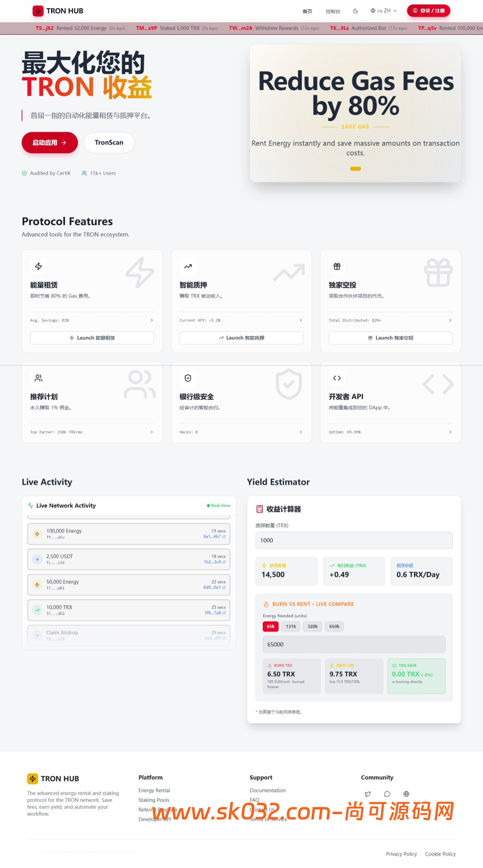483x868 pixels.
Task: Select the 650k energy preset
Action: click(334, 626)
